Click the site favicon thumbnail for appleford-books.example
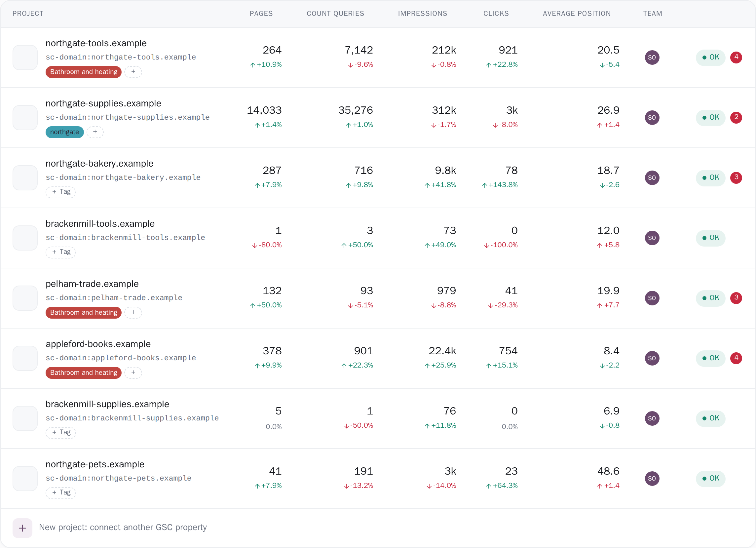The image size is (756, 548). (x=25, y=358)
